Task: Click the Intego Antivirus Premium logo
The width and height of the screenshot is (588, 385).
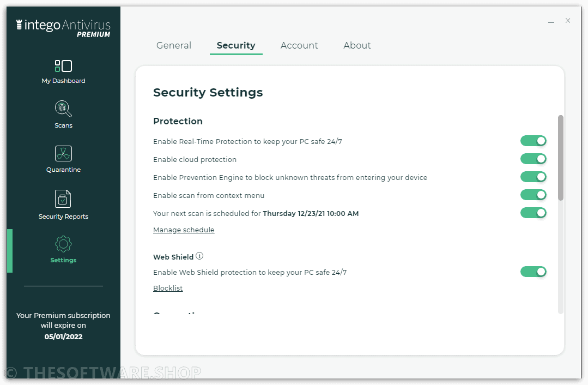Action: 63,28
